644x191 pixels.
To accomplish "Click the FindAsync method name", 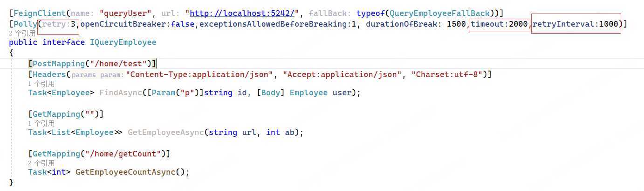I will tap(121, 92).
